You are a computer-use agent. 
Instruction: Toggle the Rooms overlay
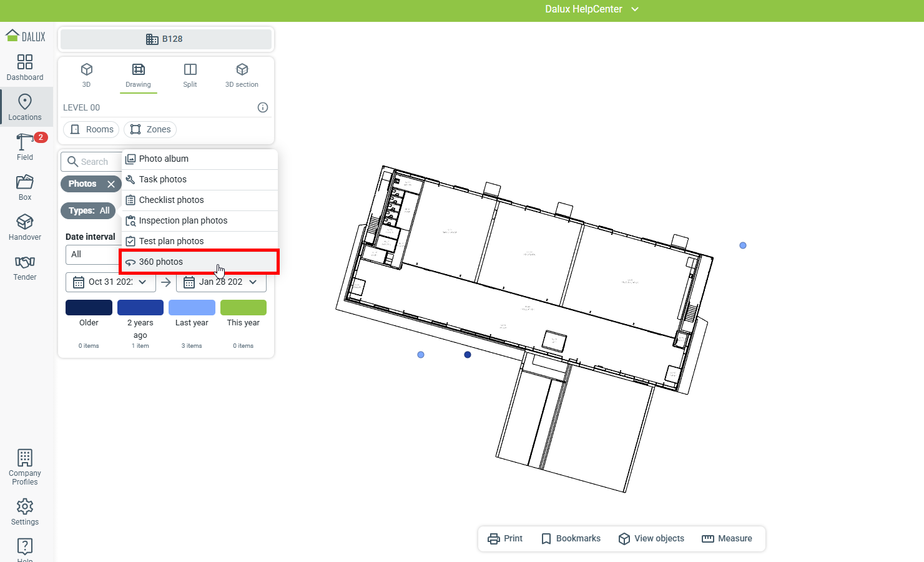point(92,129)
